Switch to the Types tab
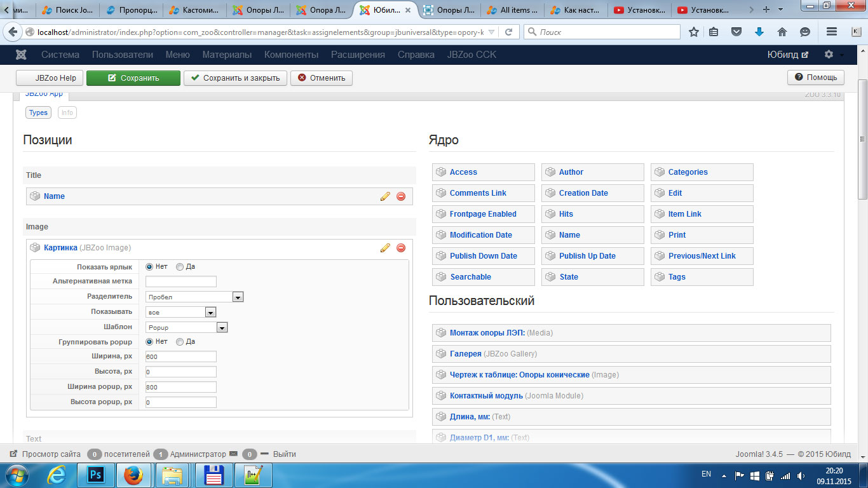The width and height of the screenshot is (868, 488). pos(38,112)
